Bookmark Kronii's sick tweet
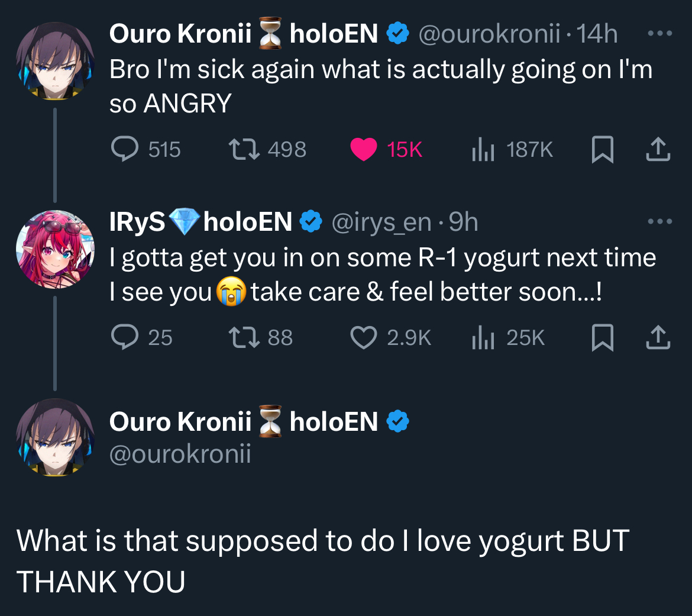The width and height of the screenshot is (692, 616). tap(602, 150)
